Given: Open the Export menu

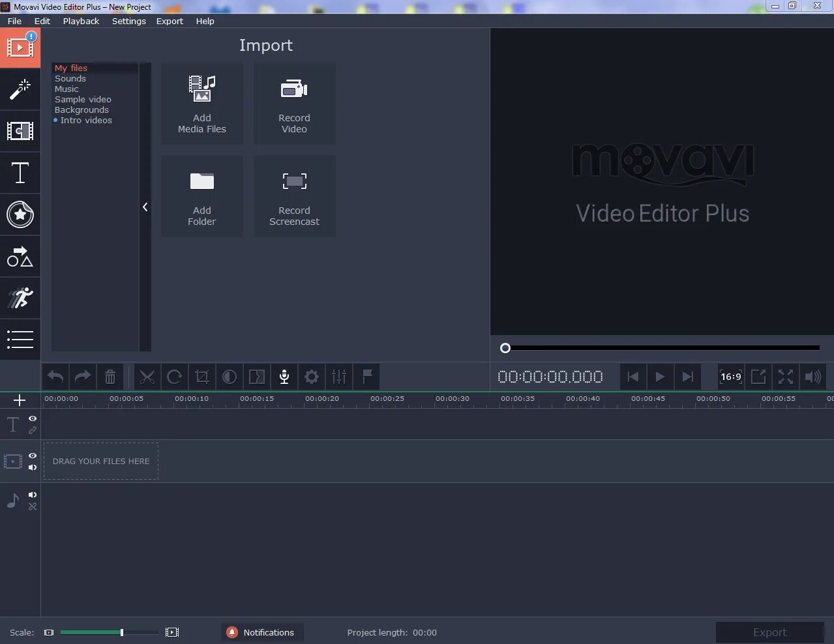Looking at the screenshot, I should (x=170, y=21).
